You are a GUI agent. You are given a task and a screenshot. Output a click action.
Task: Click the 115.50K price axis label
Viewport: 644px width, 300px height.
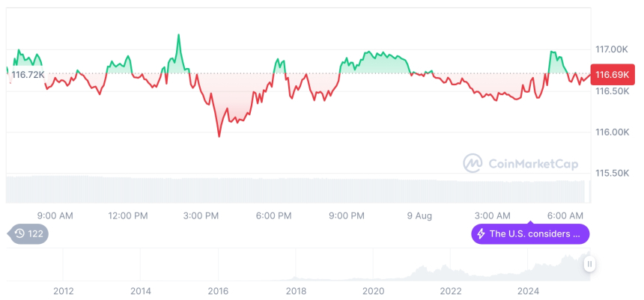pos(610,173)
